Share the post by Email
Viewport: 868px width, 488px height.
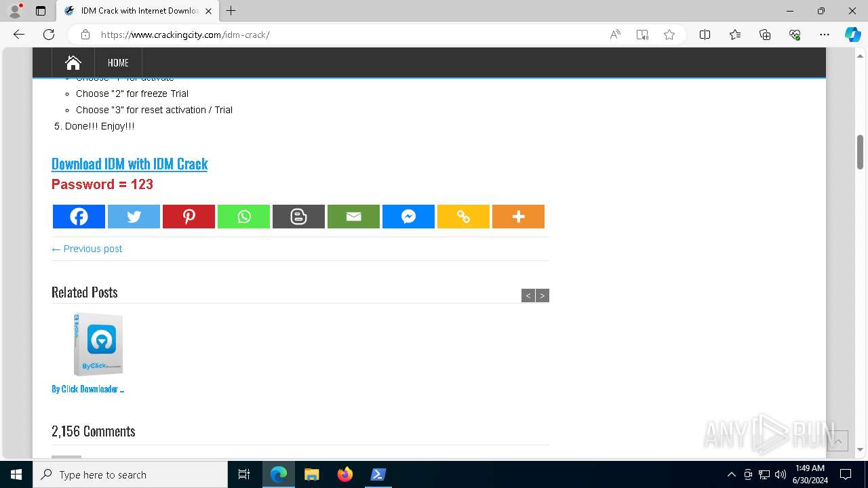(x=353, y=216)
